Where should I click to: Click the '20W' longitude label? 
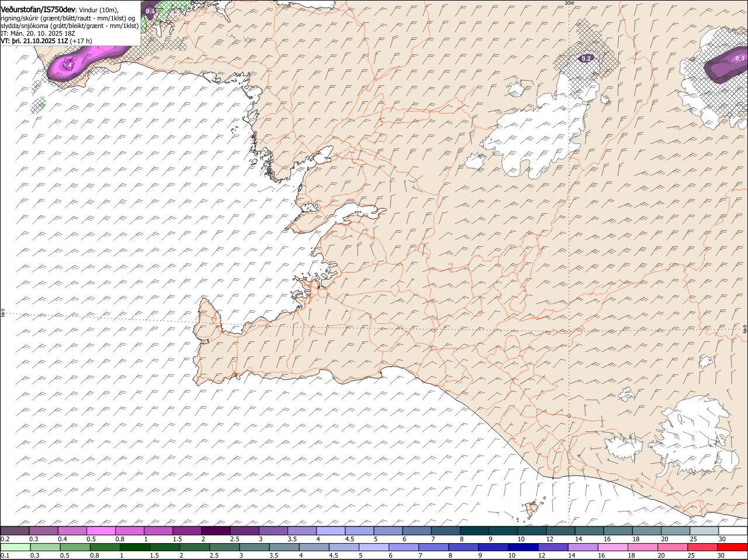click(569, 3)
